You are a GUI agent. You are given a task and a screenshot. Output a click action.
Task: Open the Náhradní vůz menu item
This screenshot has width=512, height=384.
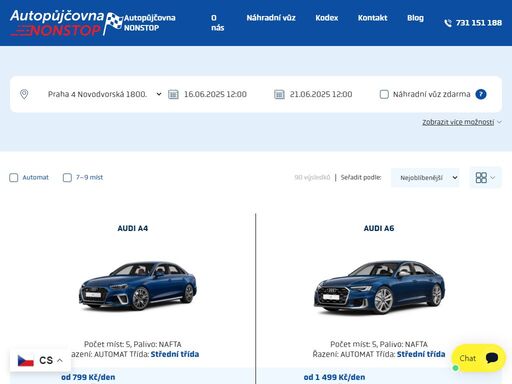coord(271,18)
